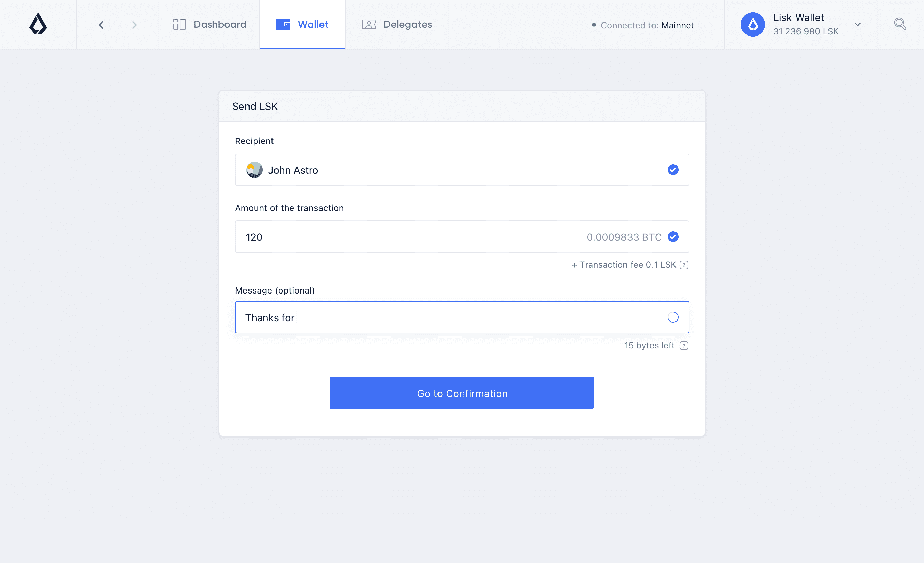Click the checkmark beside the BTC amount
924x563 pixels.
[673, 237]
